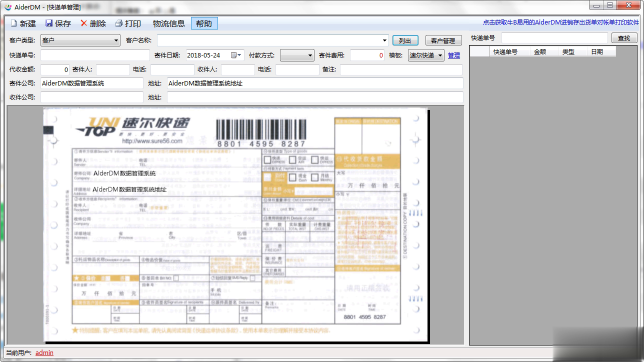Expand the 付款方式 dropdown
This screenshot has height=362, width=644.
[310, 55]
